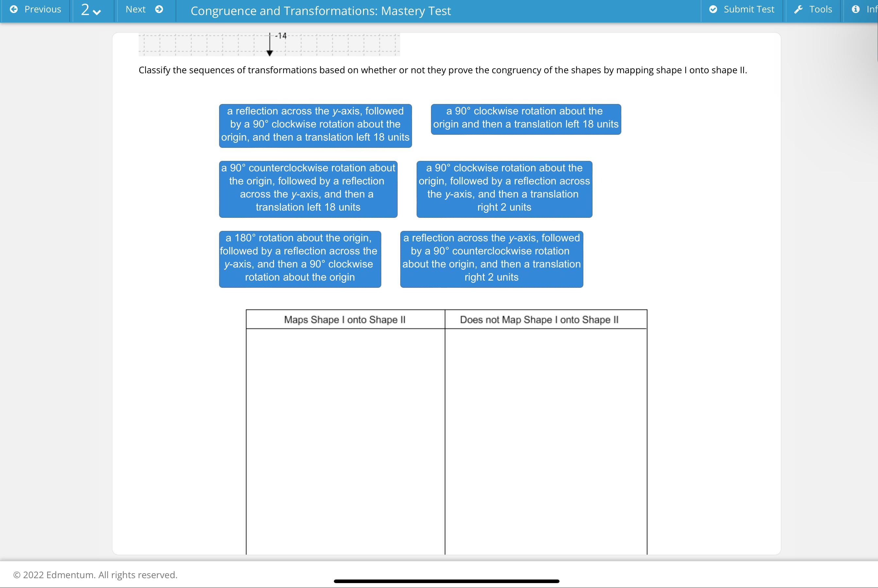Screen dimensions: 878x588
Task: Click the Info circle icon
Action: pyautogui.click(x=855, y=9)
